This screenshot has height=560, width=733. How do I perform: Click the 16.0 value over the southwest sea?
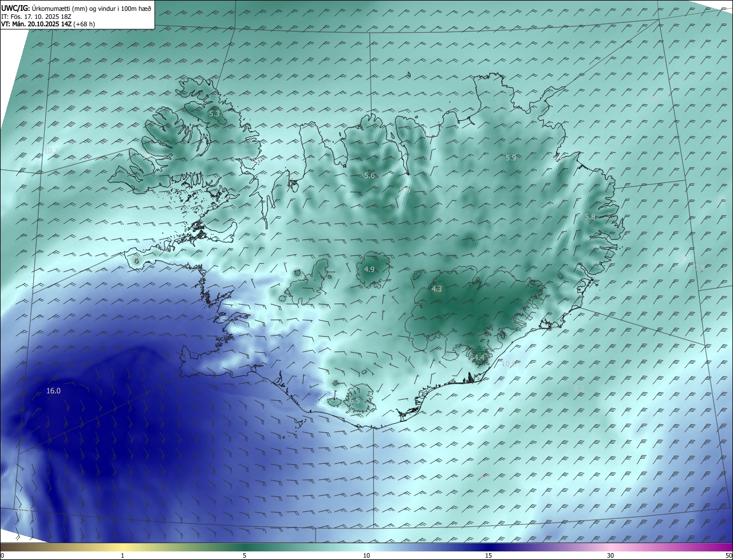tap(53, 391)
